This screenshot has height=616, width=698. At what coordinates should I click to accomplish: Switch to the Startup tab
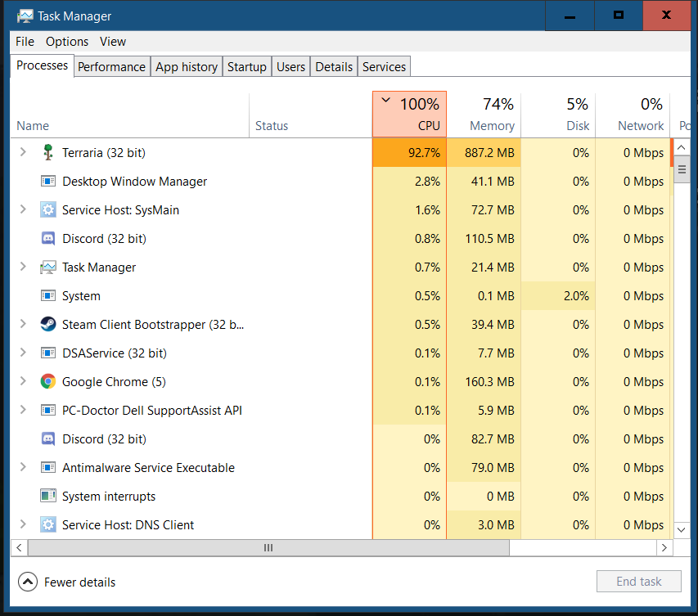pos(247,67)
